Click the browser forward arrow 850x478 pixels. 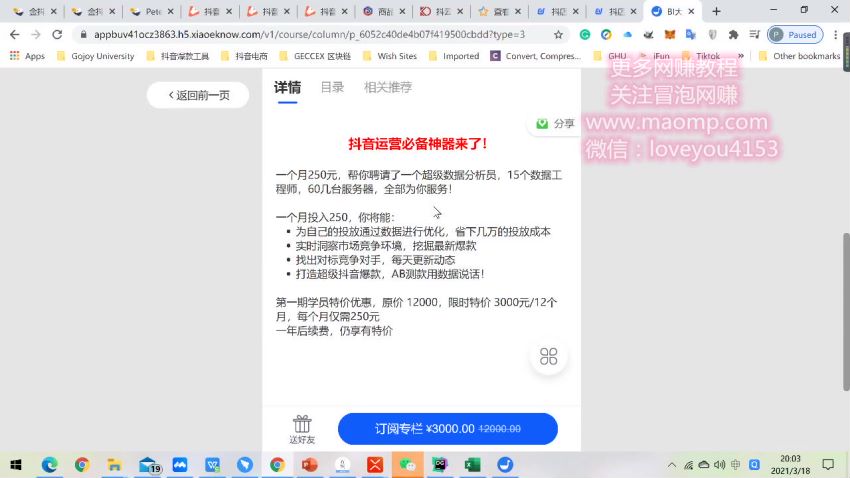[x=36, y=35]
